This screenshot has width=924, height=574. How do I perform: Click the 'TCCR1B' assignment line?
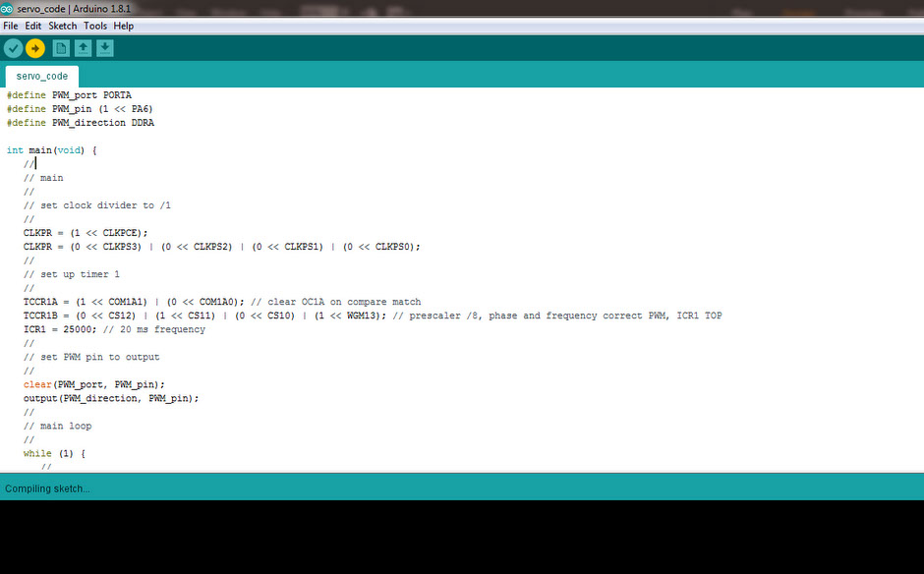tap(205, 316)
